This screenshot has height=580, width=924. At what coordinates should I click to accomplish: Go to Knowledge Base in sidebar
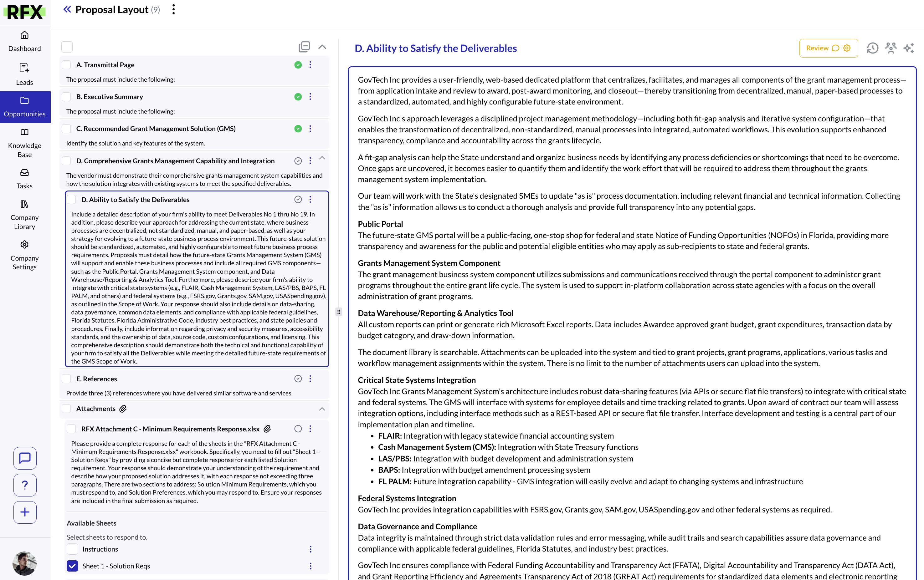tap(24, 143)
